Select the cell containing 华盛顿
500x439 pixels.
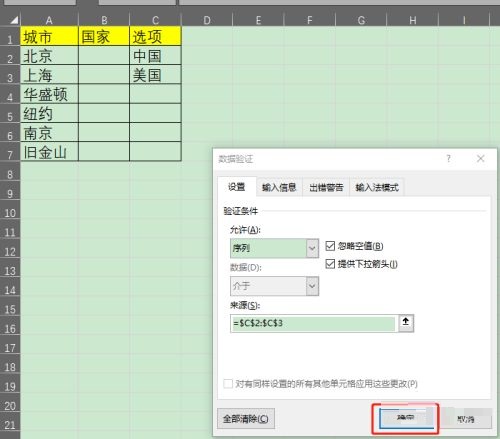point(49,94)
